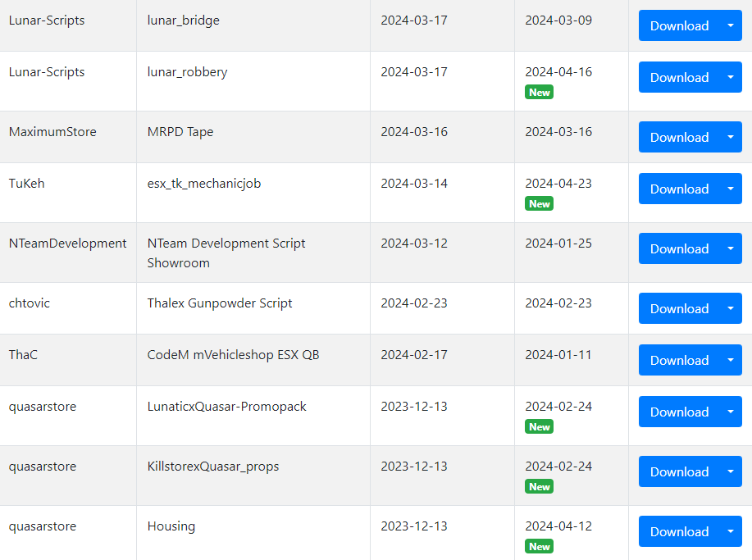
Task: Download LunaticxQuasar-Promopack asset
Action: tap(679, 412)
